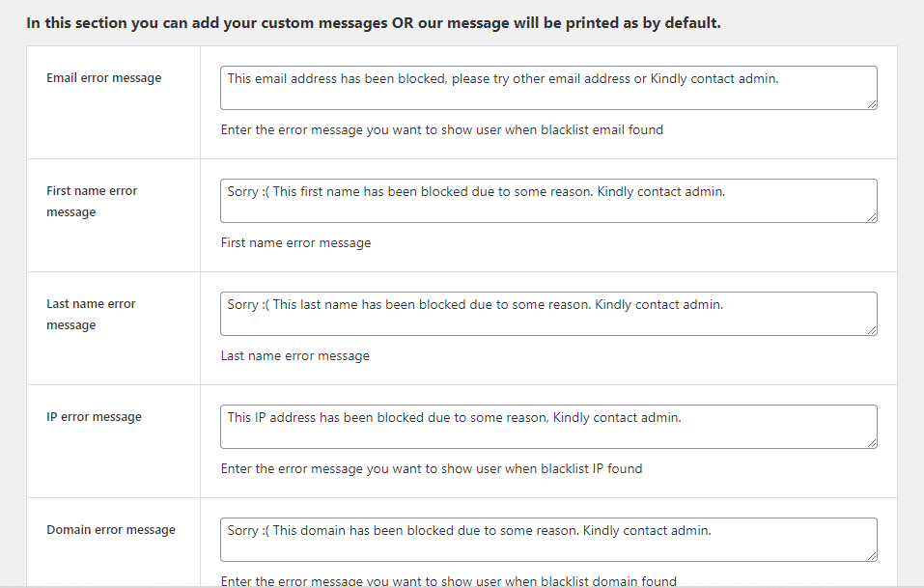Screen dimensions: 924x588
Task: Click the Last name textarea resize handle
Action: pos(872,330)
